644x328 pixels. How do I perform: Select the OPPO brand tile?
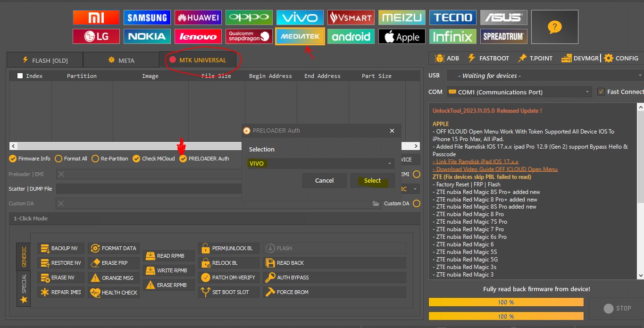tap(249, 17)
